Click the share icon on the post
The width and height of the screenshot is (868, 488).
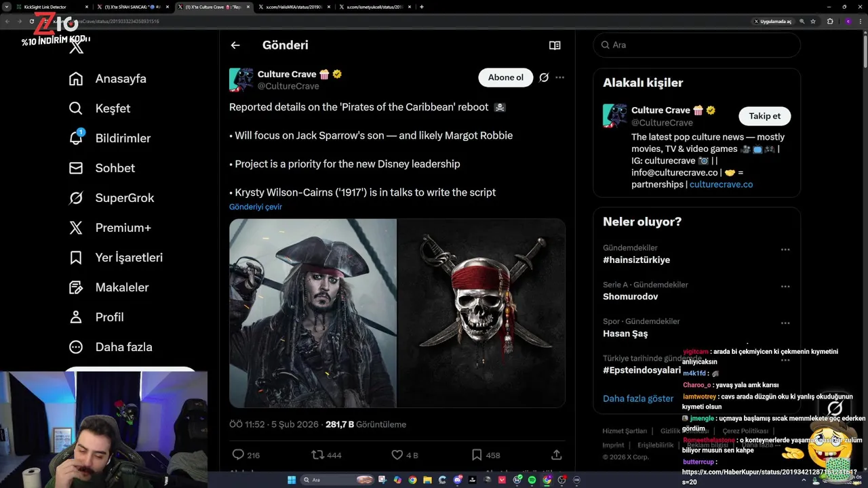tap(557, 455)
